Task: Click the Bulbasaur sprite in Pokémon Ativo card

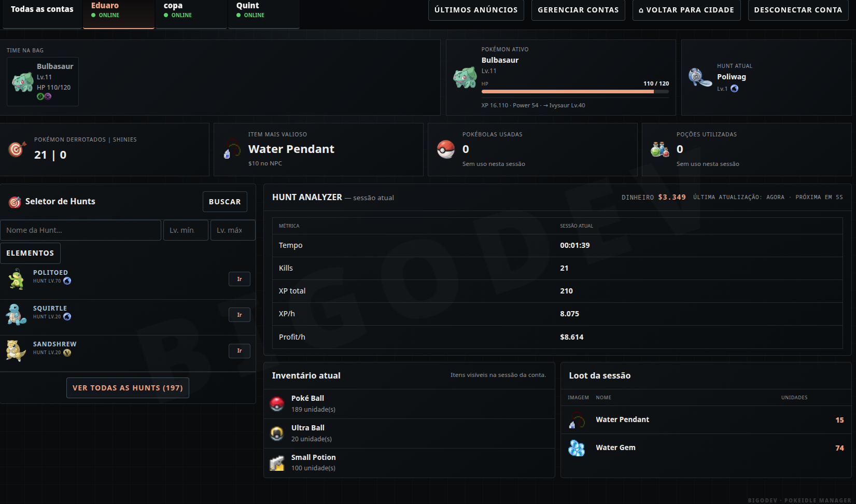Action: [465, 77]
